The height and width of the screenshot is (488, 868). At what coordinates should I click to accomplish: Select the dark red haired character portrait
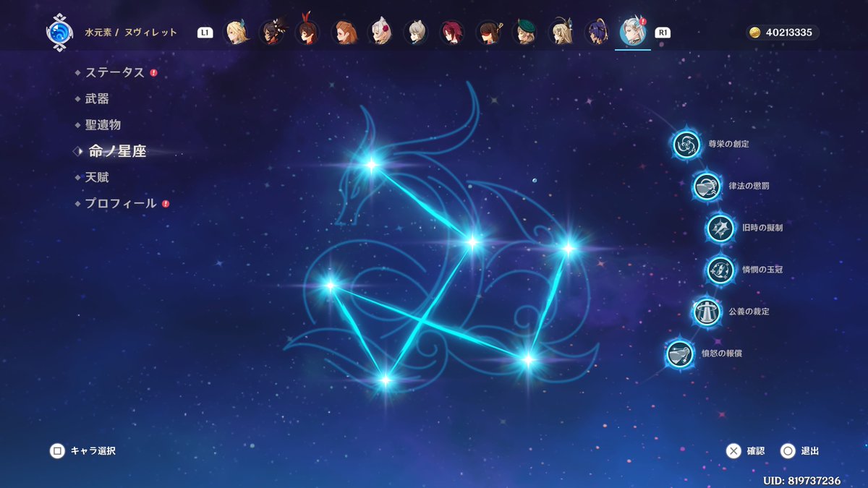point(453,33)
